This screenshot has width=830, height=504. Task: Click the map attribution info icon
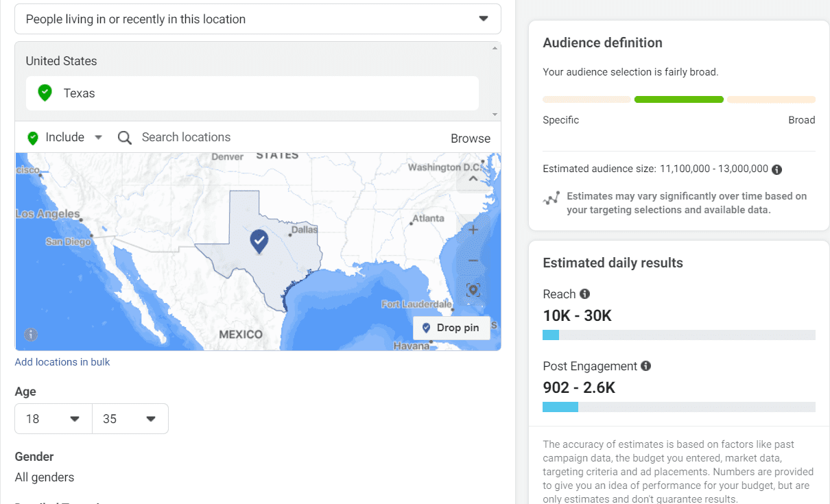[x=31, y=335]
